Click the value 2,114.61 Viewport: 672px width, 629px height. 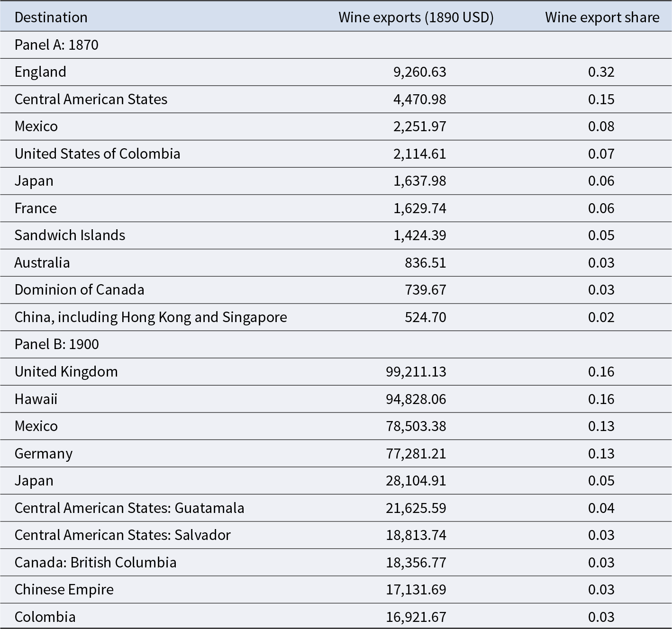[420, 154]
